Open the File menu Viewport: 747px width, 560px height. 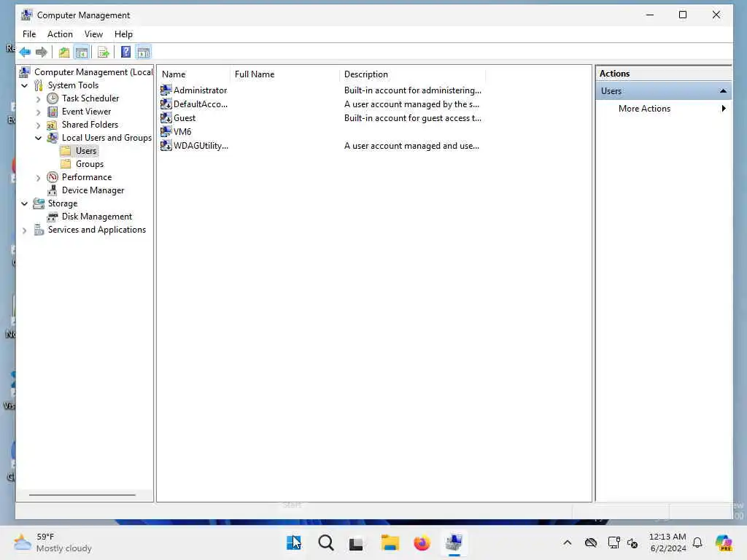(29, 34)
